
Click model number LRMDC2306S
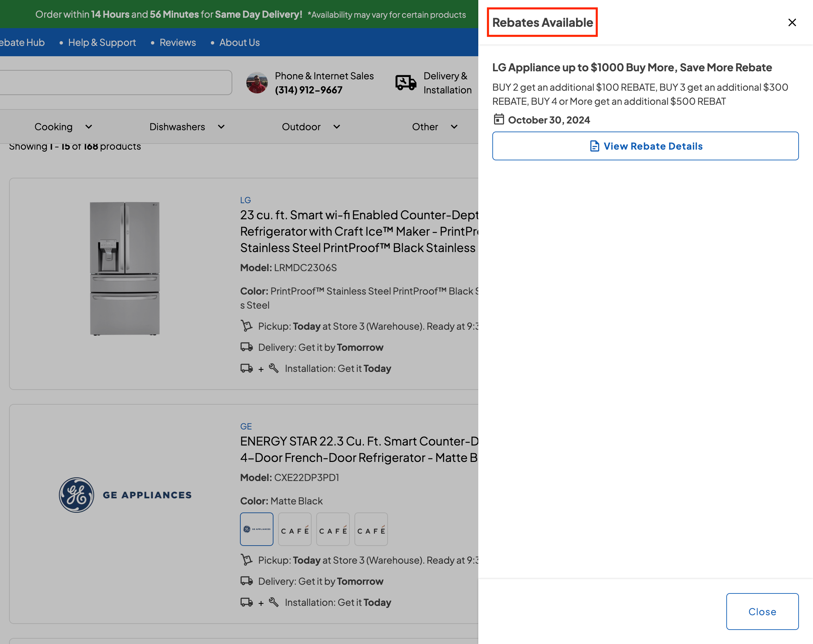tap(306, 268)
